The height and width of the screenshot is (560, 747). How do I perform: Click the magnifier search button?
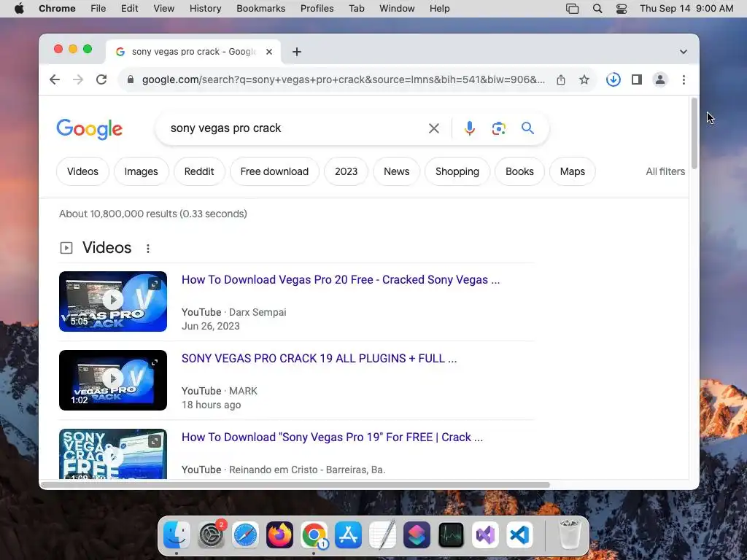(527, 128)
